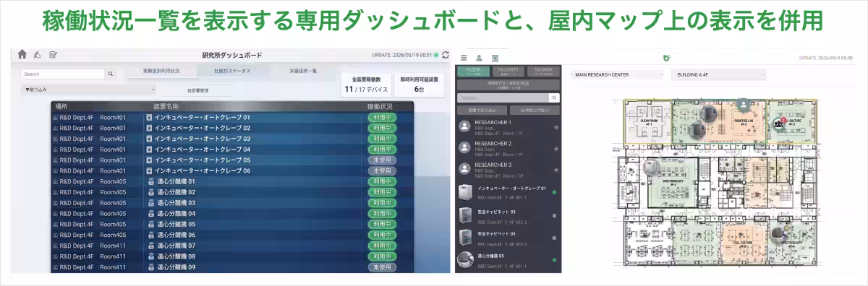Click the magnifier icon next to dashboard Search

click(111, 74)
